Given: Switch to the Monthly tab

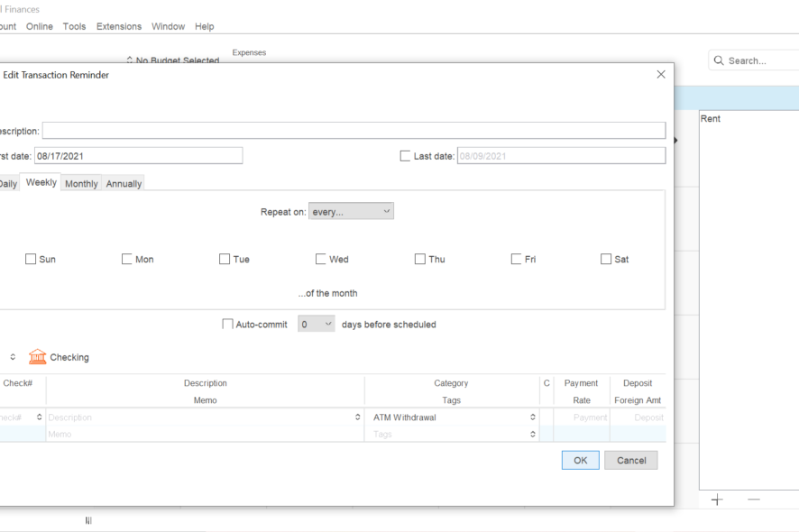Looking at the screenshot, I should point(81,183).
